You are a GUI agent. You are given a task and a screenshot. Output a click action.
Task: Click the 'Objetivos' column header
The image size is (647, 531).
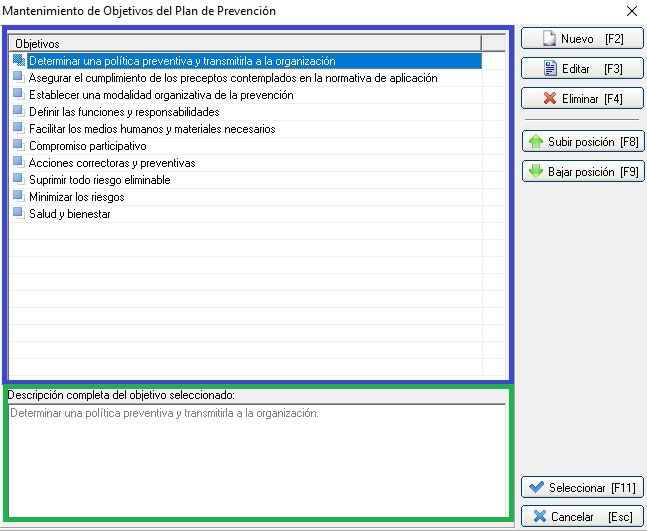[x=244, y=43]
